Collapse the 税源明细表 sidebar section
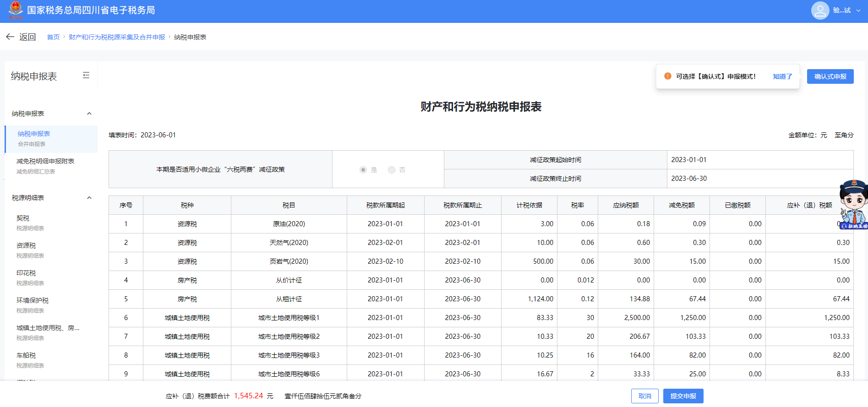 (89, 198)
